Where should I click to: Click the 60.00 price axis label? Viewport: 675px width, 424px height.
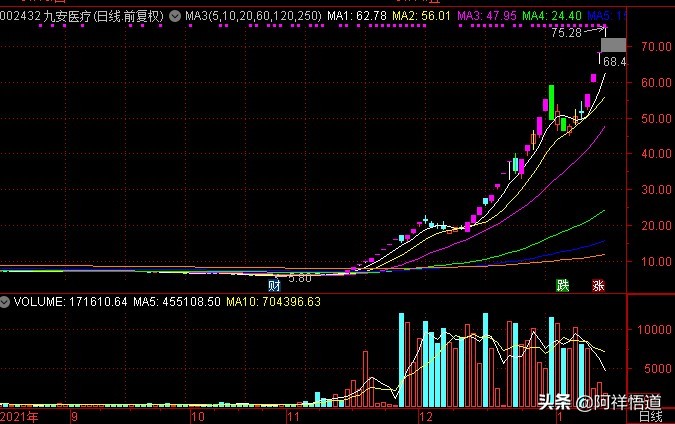click(x=656, y=83)
